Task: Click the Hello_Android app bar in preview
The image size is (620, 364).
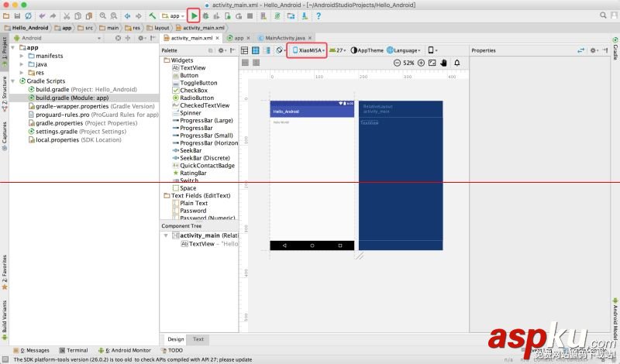Action: tap(312, 112)
